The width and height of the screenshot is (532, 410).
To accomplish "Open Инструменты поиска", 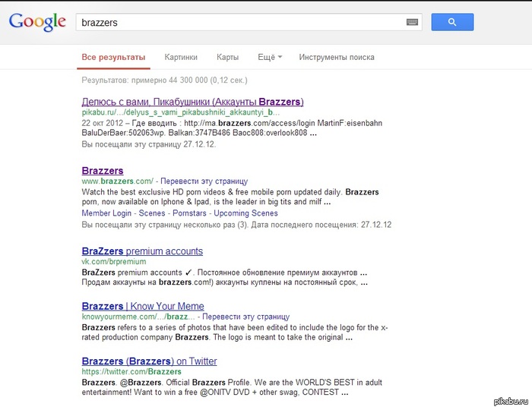I will pos(337,57).
